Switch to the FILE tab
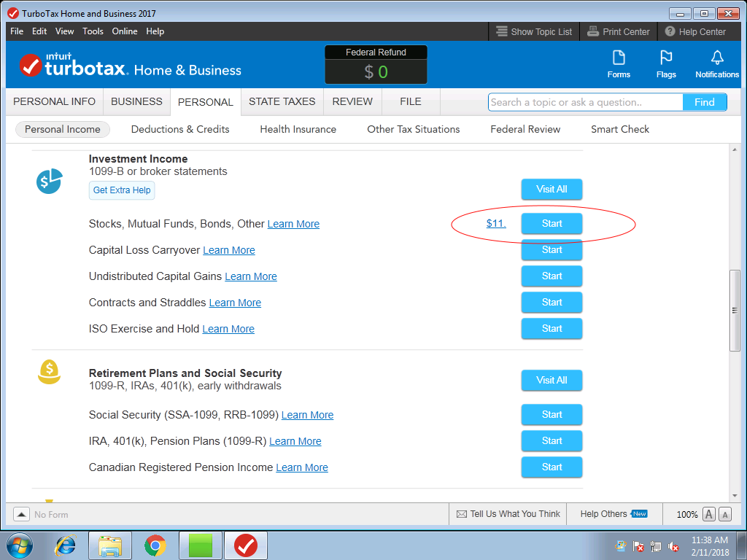 pyautogui.click(x=411, y=102)
